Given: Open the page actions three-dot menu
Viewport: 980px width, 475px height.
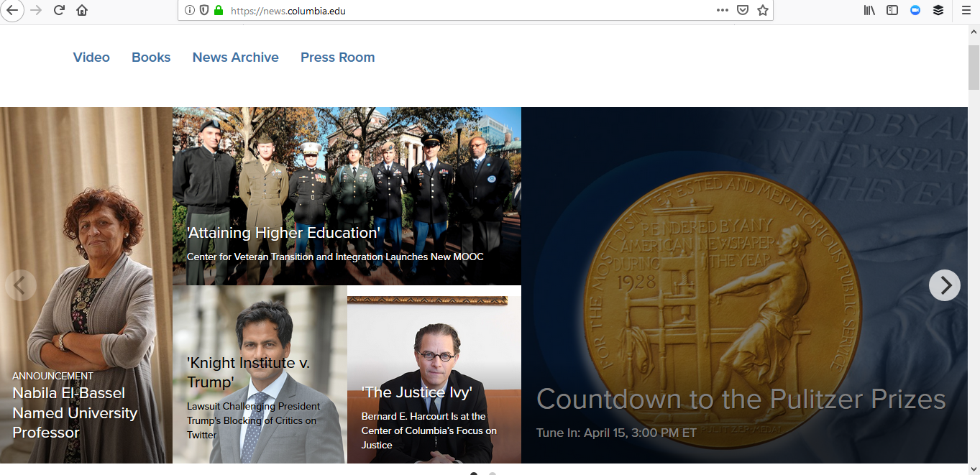Looking at the screenshot, I should (723, 10).
